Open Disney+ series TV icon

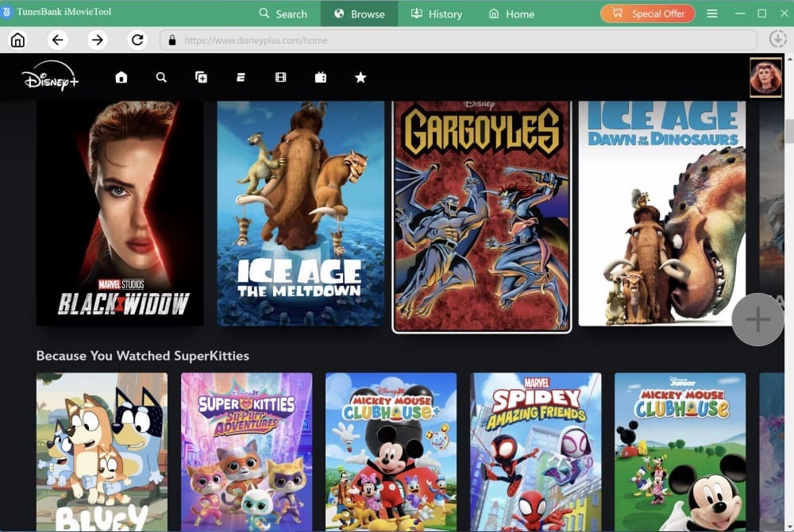pos(321,77)
